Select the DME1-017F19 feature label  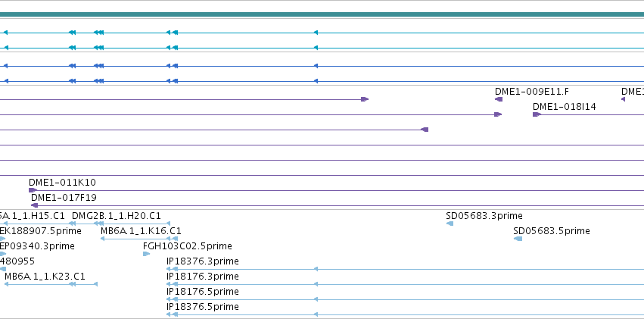pyautogui.click(x=64, y=198)
